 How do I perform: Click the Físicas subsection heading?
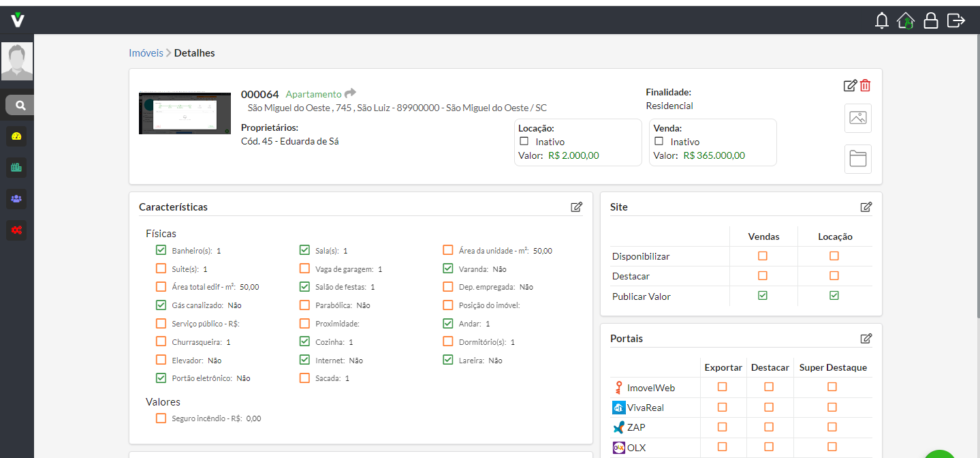[x=161, y=233]
